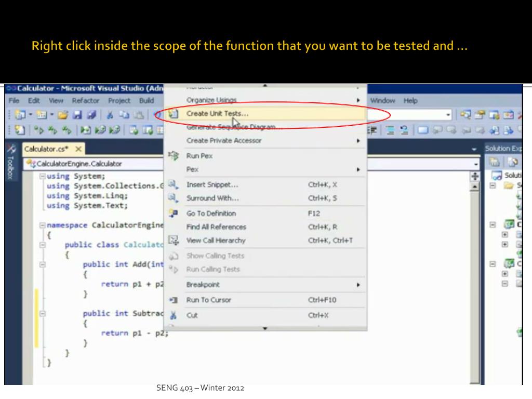Close the Calculator.cs* tab
The height and width of the screenshot is (399, 532).
78,149
